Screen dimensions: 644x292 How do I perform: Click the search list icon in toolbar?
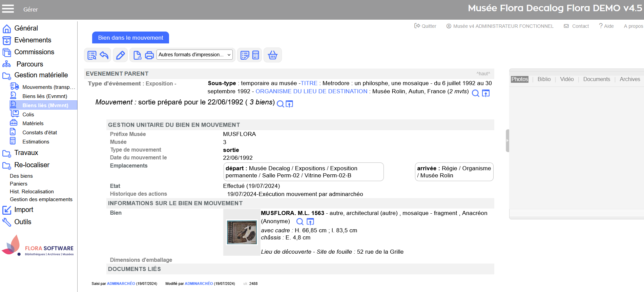coord(92,55)
